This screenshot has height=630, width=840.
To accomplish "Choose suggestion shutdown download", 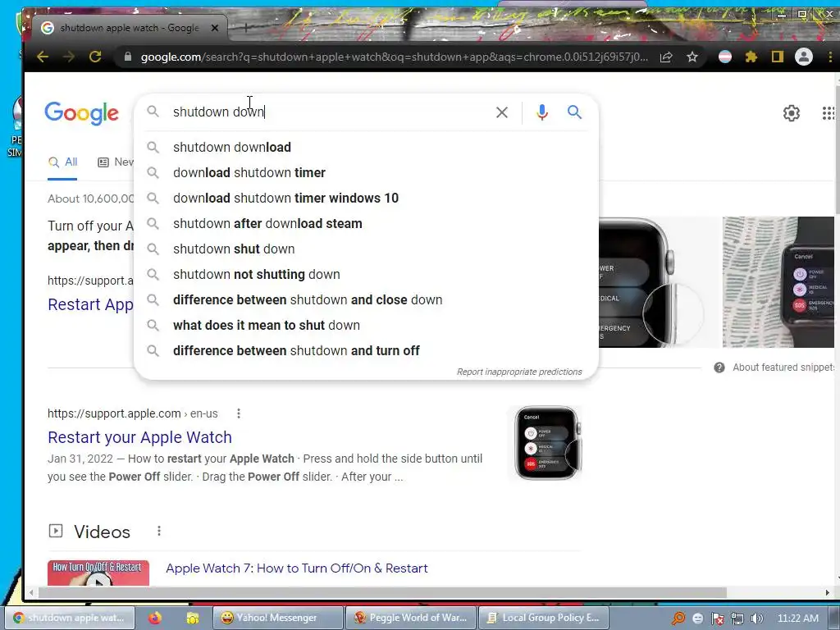I will (x=366, y=148).
